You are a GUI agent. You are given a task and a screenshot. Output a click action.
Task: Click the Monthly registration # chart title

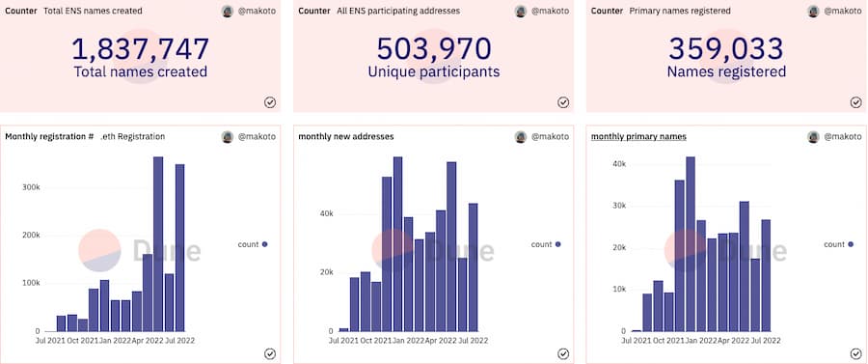(49, 137)
